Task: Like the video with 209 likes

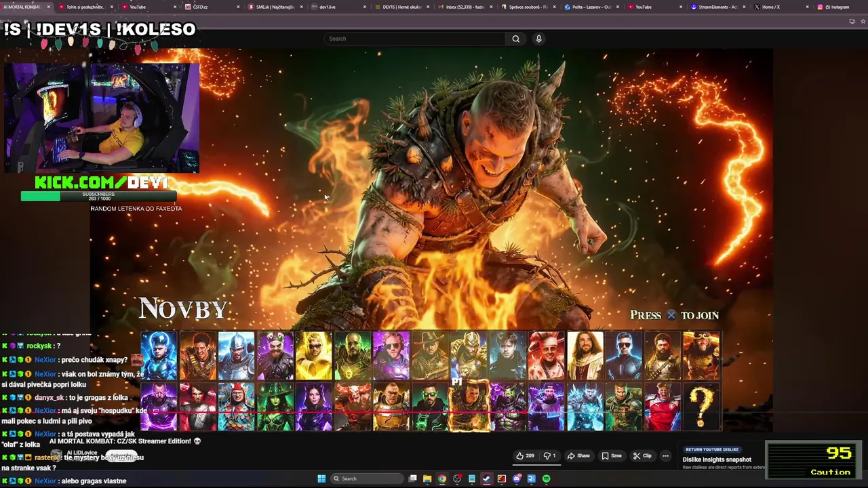Action: point(525,455)
